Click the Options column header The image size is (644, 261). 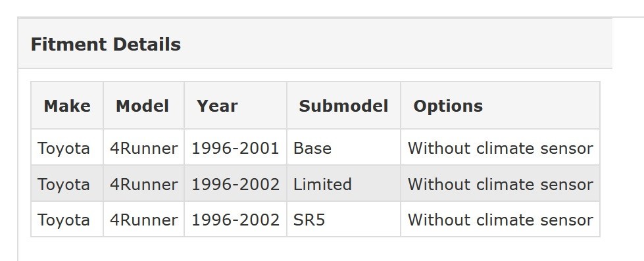click(448, 106)
